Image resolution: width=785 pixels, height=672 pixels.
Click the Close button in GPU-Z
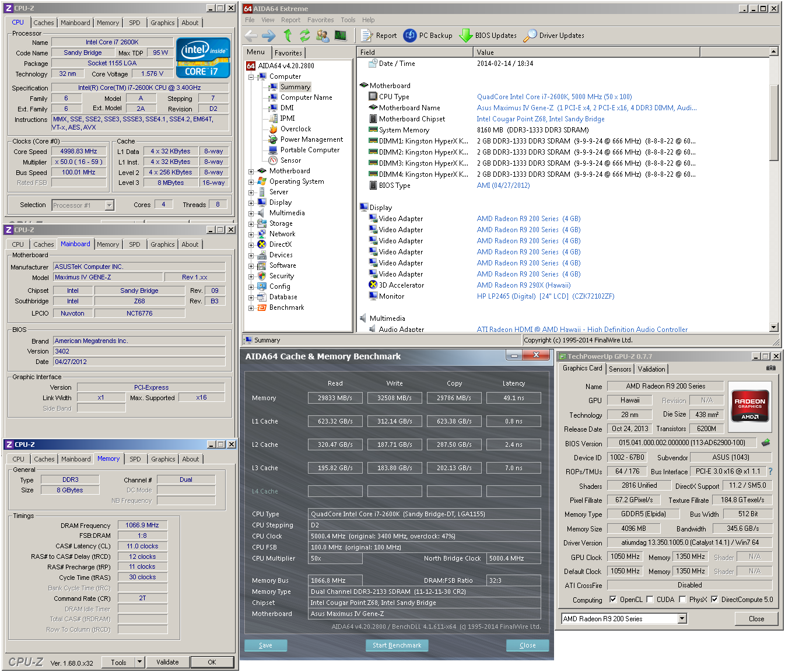coord(756,619)
